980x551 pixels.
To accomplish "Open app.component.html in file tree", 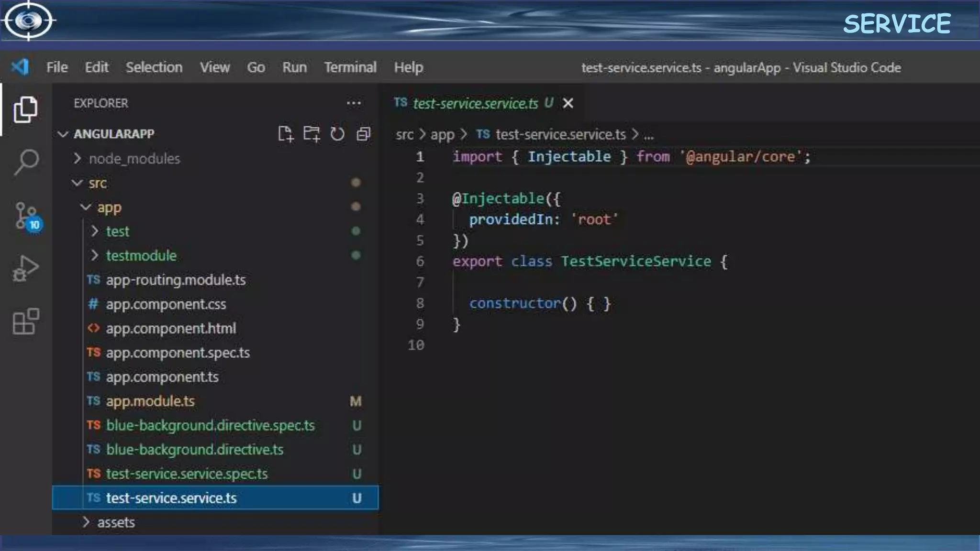I will tap(171, 329).
